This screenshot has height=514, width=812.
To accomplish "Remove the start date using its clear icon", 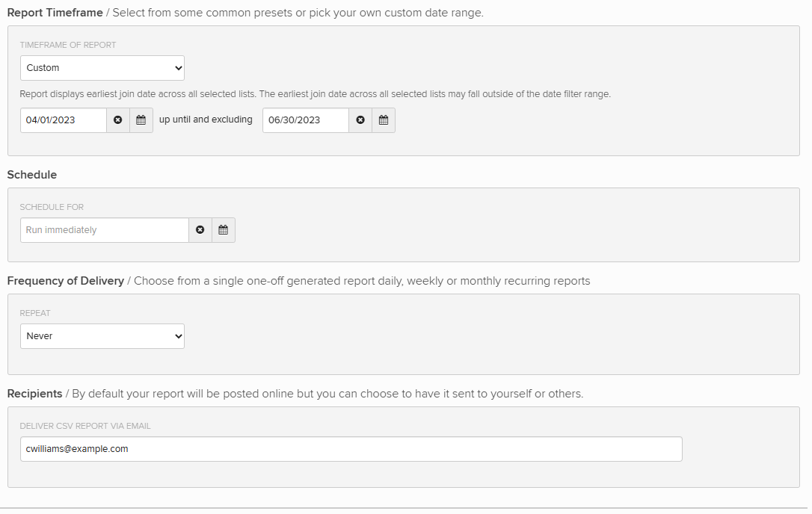I will [x=119, y=120].
